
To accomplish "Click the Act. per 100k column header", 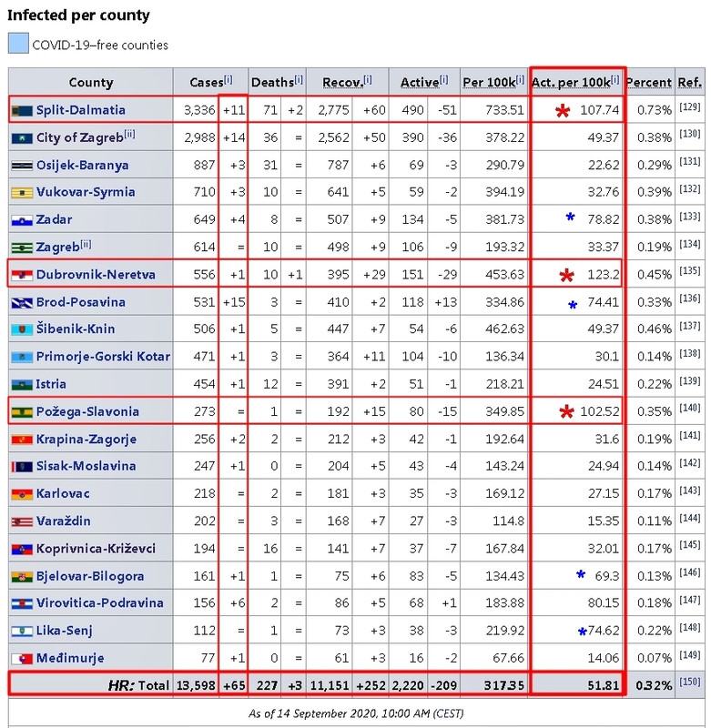I will tap(575, 82).
